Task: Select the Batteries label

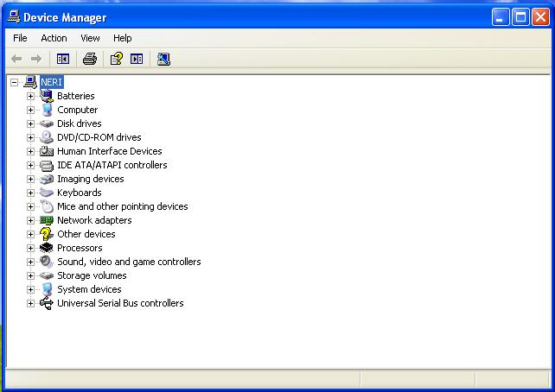Action: (76, 96)
